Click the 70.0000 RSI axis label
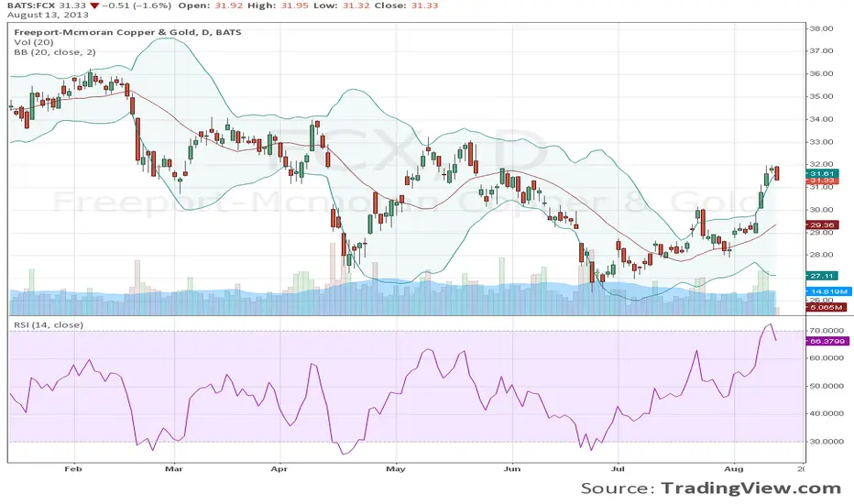Image resolution: width=854 pixels, height=504 pixels. click(826, 330)
